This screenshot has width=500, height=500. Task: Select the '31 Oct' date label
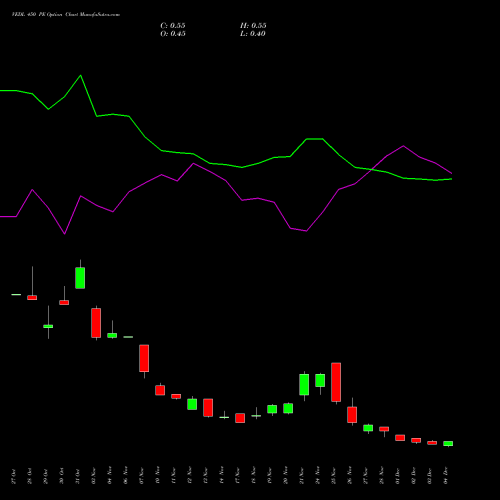coord(78,476)
